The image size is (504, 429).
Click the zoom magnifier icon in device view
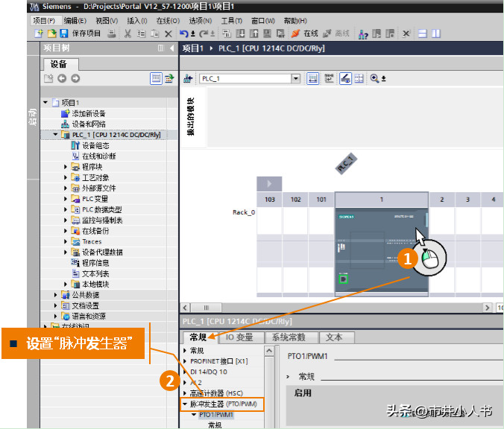[x=374, y=78]
